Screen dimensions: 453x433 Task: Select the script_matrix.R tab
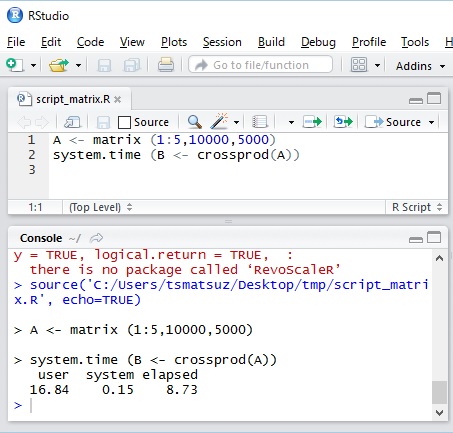(73, 99)
